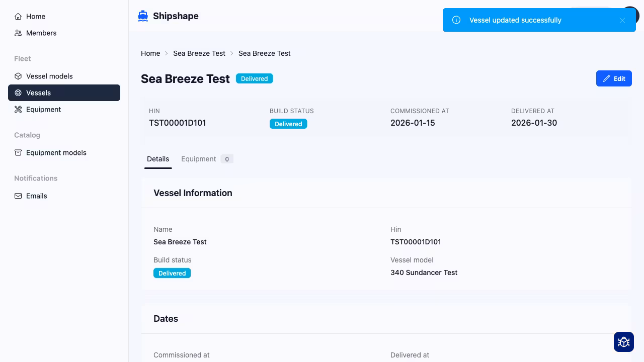Click delivered date 2026-01-30
Screen dimensions: 644x362
[534, 123]
